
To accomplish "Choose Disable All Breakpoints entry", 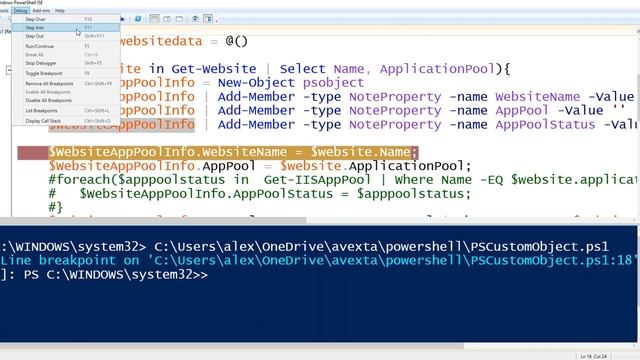I will [x=66, y=100].
